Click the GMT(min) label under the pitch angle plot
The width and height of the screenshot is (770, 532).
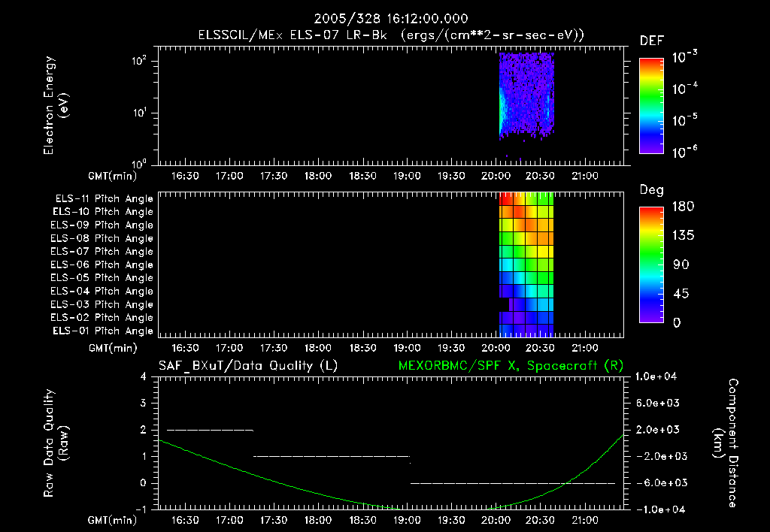(113, 349)
